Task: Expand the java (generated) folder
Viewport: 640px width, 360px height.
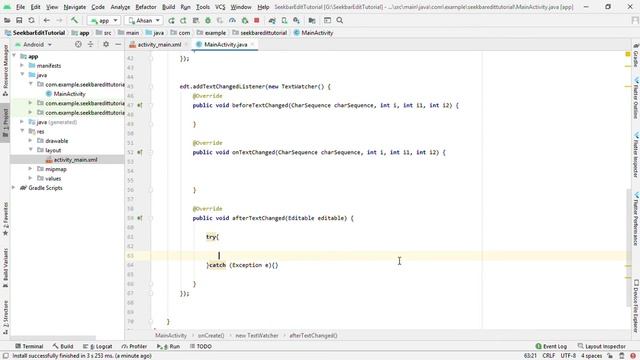Action: pos(22,122)
